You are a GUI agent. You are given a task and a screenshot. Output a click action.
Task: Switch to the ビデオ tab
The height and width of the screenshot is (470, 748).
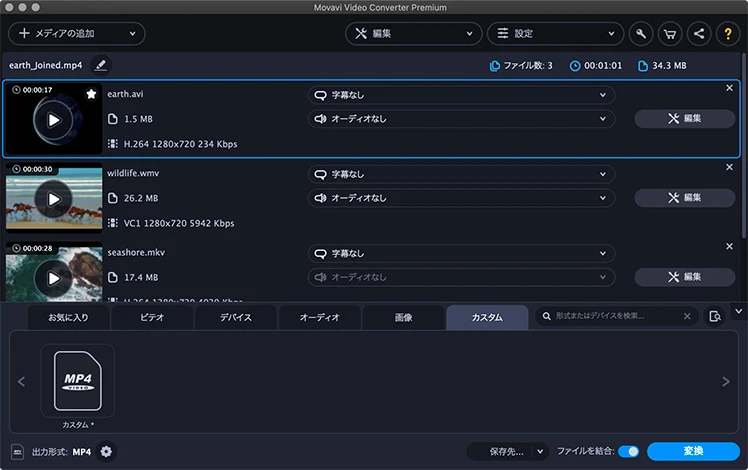click(152, 318)
